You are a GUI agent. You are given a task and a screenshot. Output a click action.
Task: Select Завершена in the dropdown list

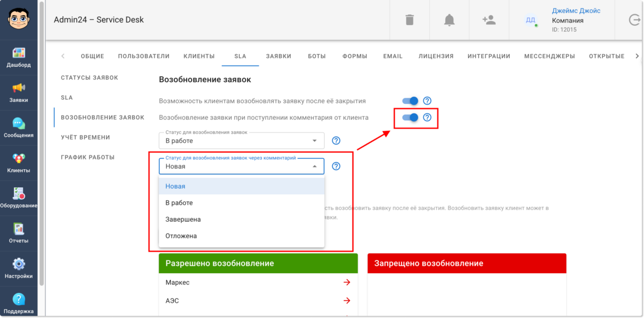point(242,219)
